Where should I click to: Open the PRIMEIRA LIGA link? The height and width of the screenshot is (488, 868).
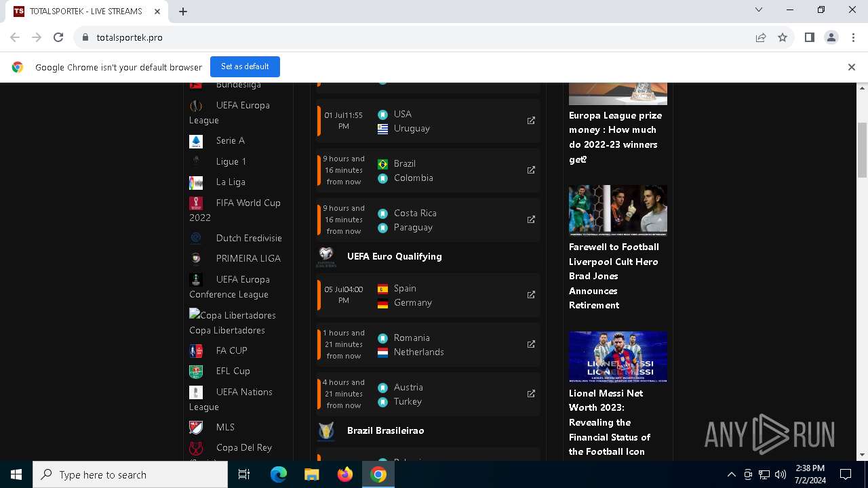pyautogui.click(x=248, y=258)
